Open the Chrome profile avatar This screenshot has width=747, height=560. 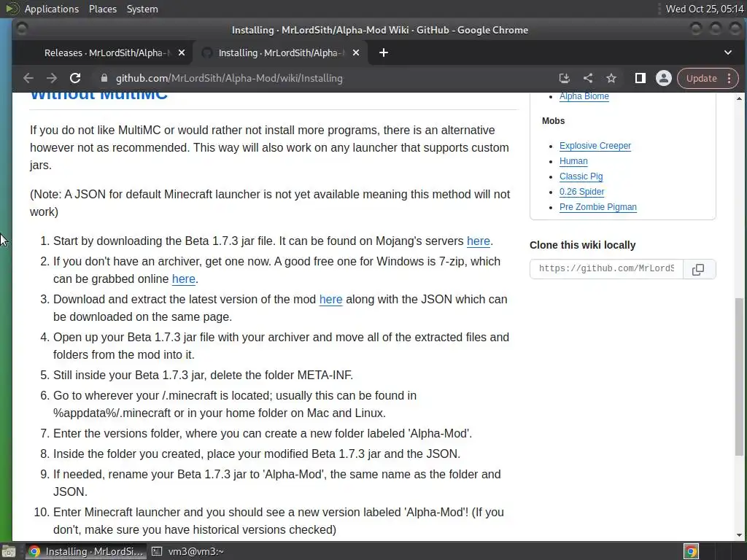pyautogui.click(x=664, y=78)
